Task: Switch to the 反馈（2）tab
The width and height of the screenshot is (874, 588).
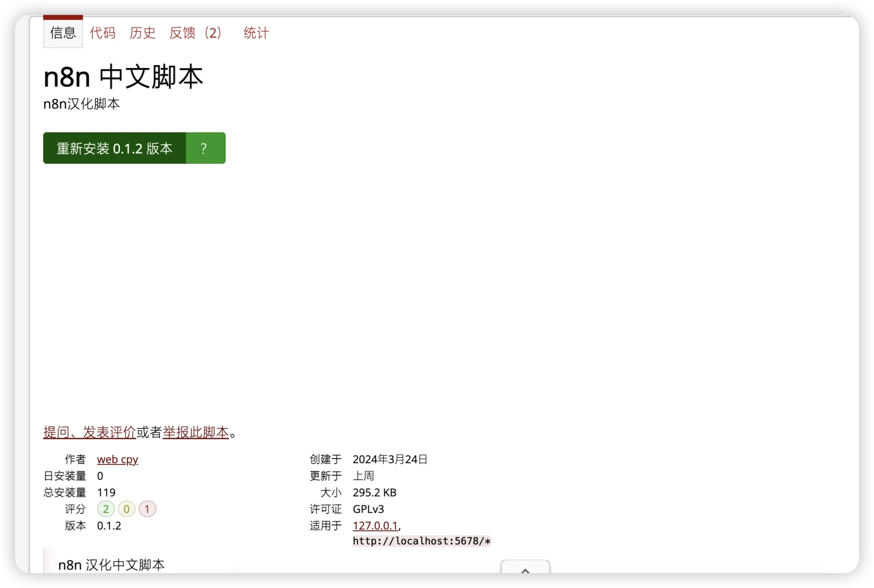Action: [x=195, y=33]
